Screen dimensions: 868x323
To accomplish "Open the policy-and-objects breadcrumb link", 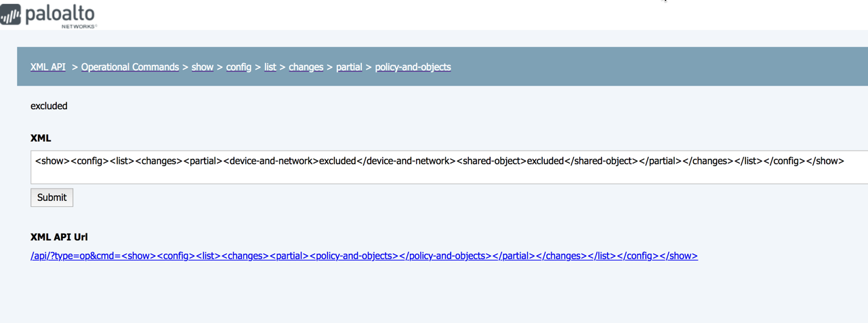I will (x=413, y=67).
